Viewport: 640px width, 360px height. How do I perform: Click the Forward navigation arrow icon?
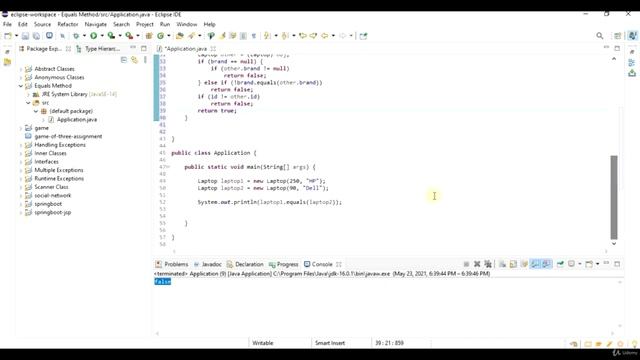(x=342, y=36)
